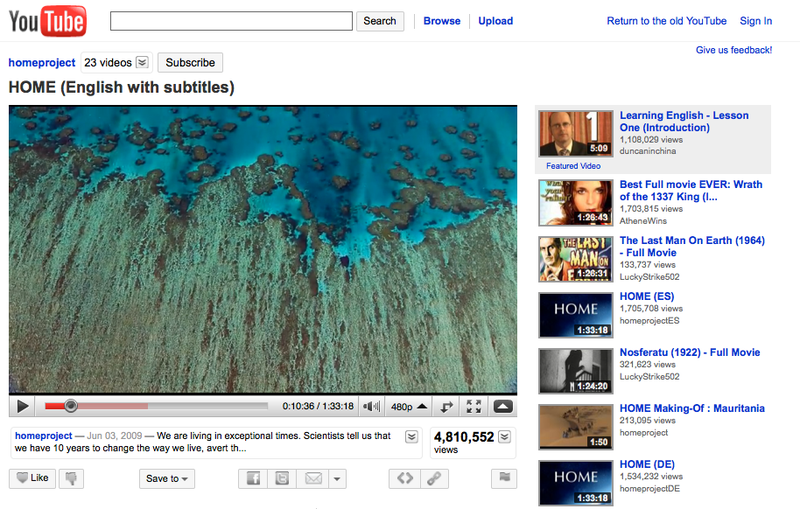
Task: Click the buffered part of the progress bar
Action: tap(112, 406)
